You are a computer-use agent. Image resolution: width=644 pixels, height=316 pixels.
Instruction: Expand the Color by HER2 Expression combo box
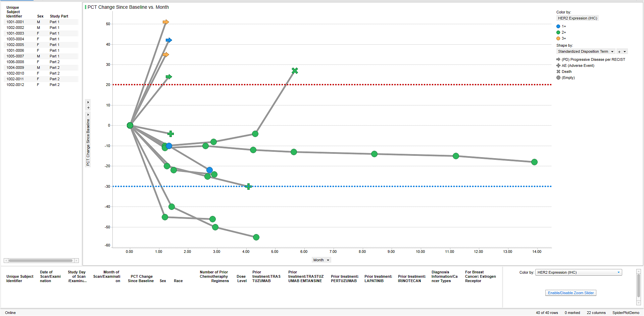pyautogui.click(x=618, y=273)
